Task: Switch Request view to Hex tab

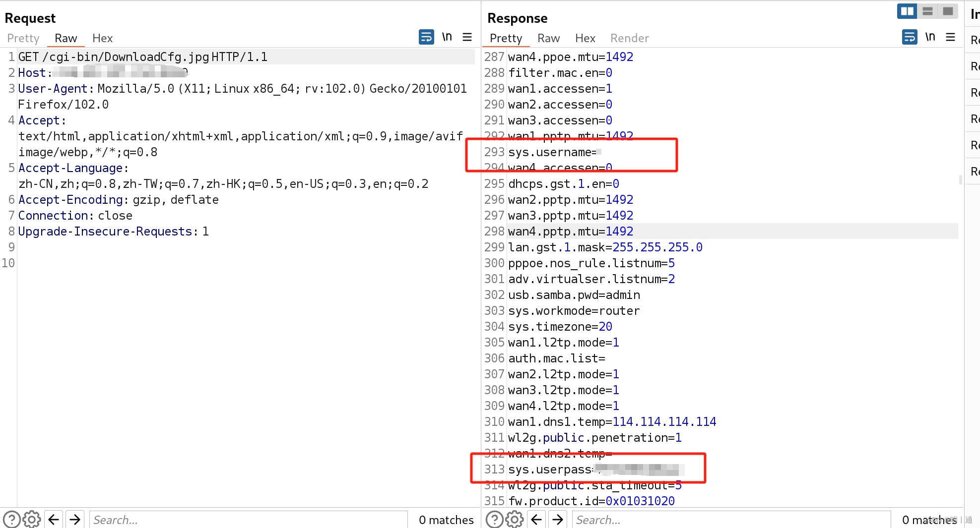Action: tap(103, 38)
